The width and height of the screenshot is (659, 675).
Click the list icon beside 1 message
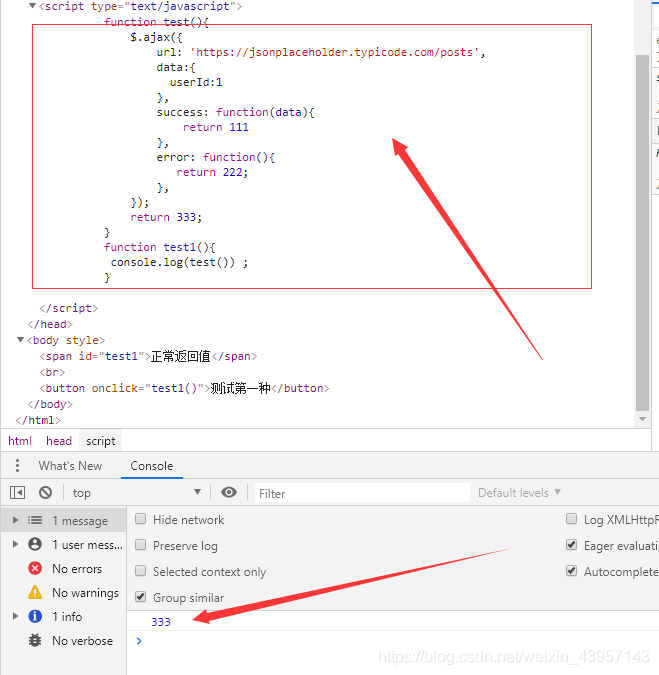coord(35,520)
